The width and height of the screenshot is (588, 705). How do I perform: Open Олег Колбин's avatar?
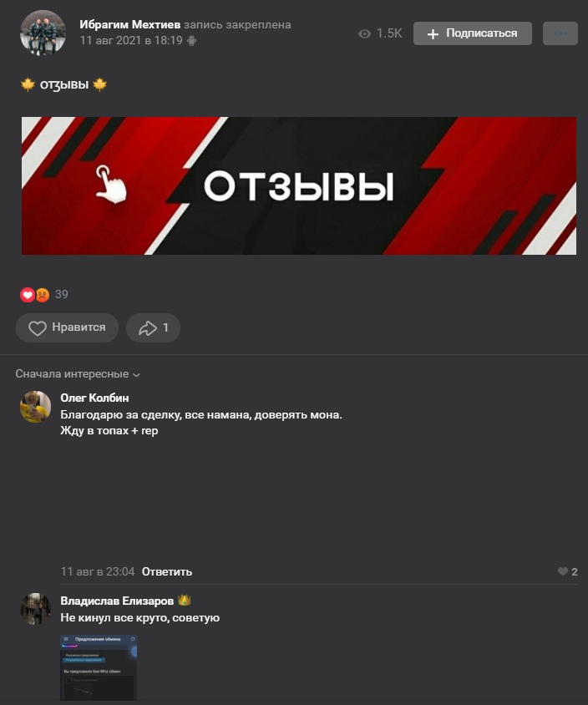click(x=36, y=407)
